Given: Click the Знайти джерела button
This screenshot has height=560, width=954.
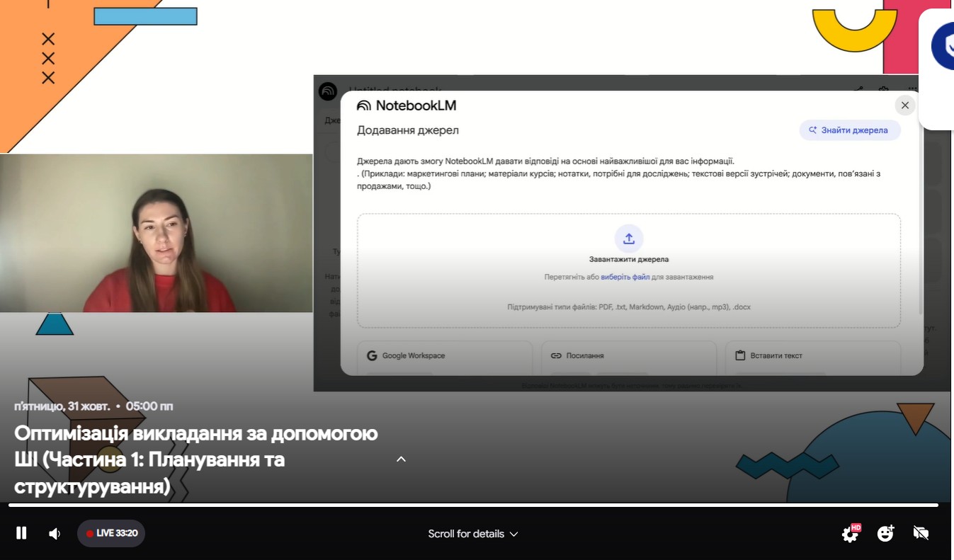Looking at the screenshot, I should tap(849, 130).
